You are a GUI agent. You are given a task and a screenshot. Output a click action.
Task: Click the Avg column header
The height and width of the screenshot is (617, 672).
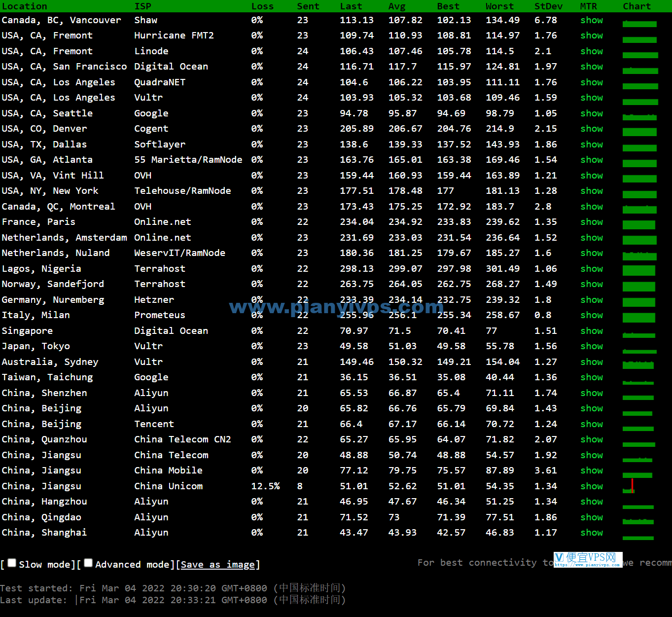point(397,6)
